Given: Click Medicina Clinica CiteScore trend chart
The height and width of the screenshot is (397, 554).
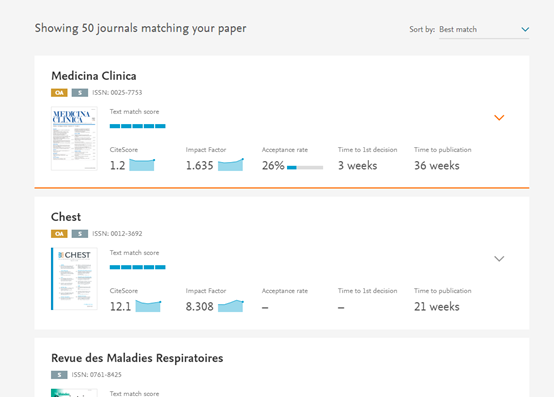Looking at the screenshot, I should point(142,165).
